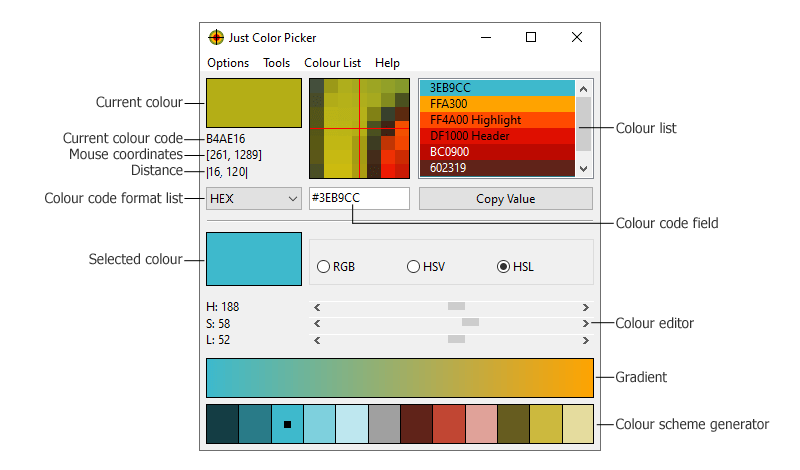The width and height of the screenshot is (800, 470).
Task: Click the right arrow of the H slider
Action: click(585, 308)
